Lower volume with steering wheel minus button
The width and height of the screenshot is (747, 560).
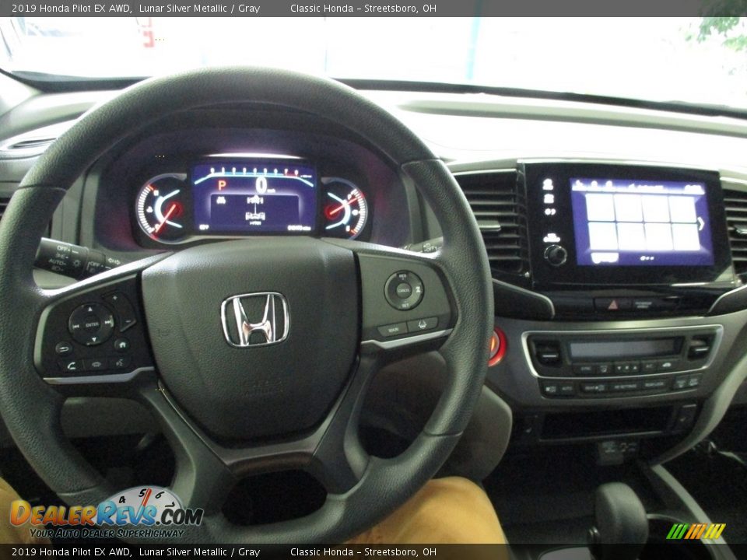128,321
